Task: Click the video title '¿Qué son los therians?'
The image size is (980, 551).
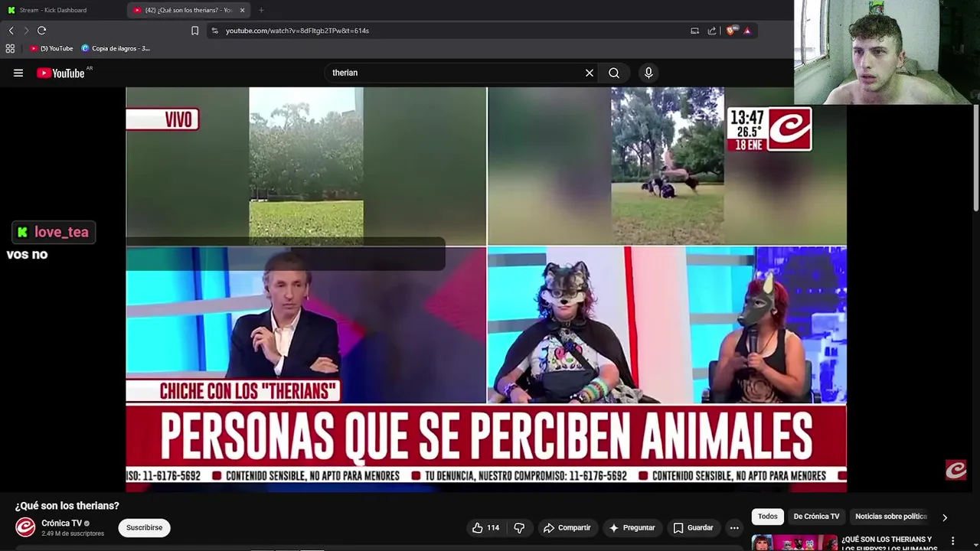Action: tap(67, 506)
